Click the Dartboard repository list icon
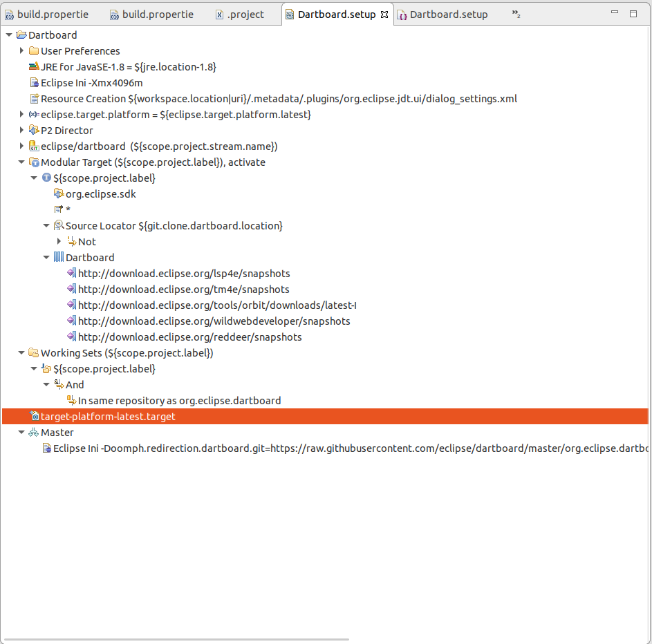Image resolution: width=652 pixels, height=644 pixels. tap(59, 257)
